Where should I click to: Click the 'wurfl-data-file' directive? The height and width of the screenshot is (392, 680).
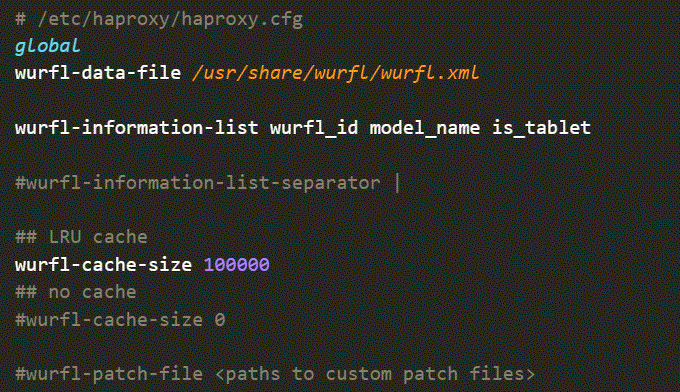coord(98,72)
